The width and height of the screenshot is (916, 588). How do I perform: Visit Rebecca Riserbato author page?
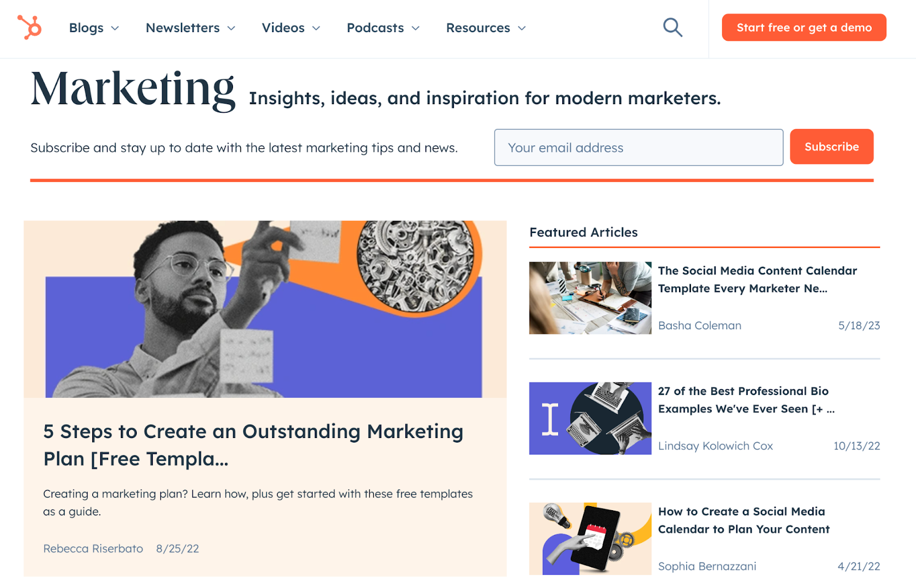pyautogui.click(x=93, y=548)
